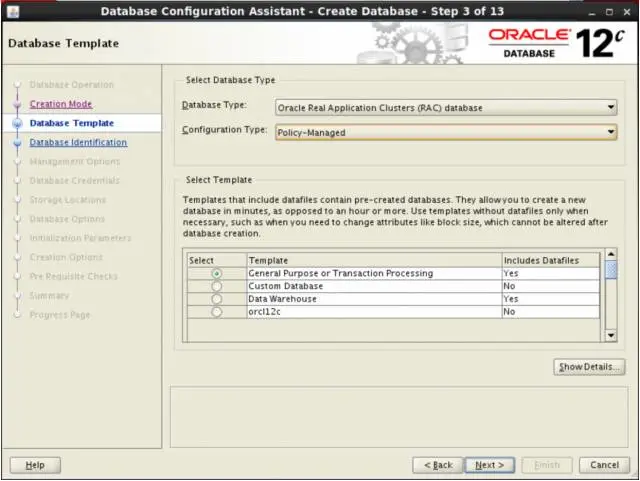Click the Database Configuration Assistant window icon
This screenshot has width=640, height=481.
[13, 11]
